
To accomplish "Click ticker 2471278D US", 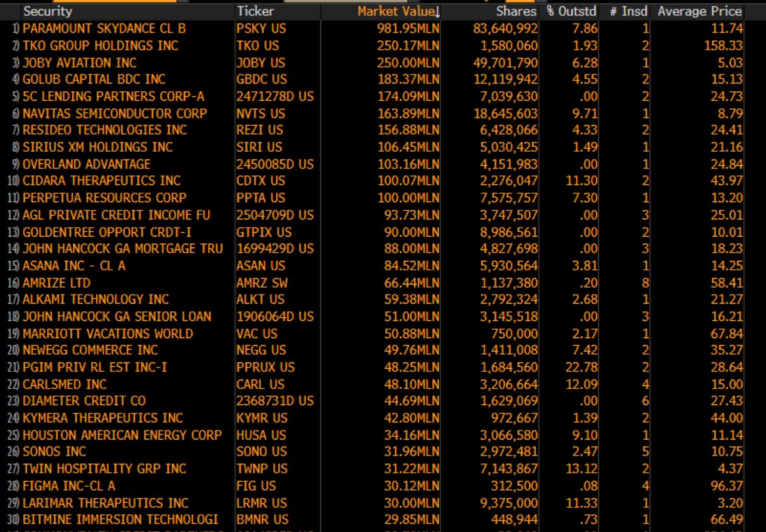I will click(275, 96).
